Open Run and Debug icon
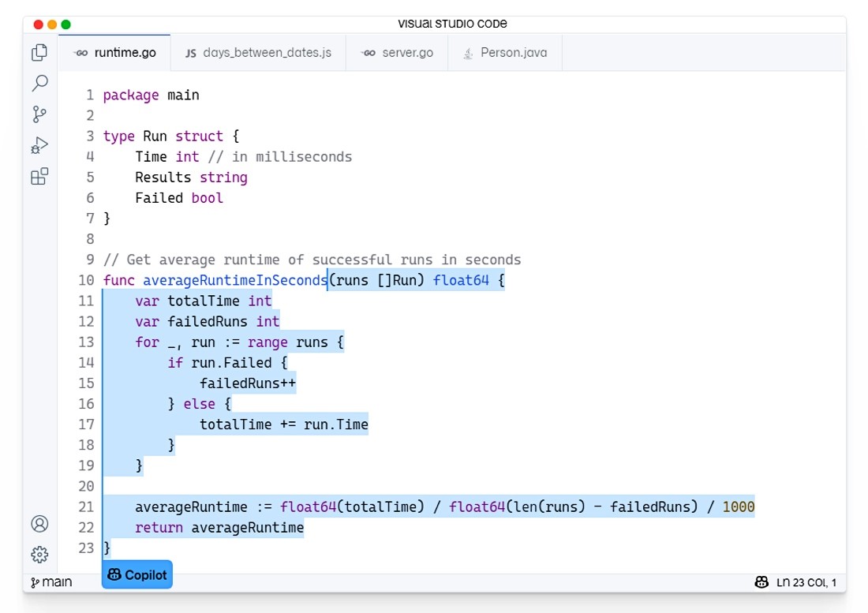Screen dimensions: 868x613 pyautogui.click(x=39, y=145)
